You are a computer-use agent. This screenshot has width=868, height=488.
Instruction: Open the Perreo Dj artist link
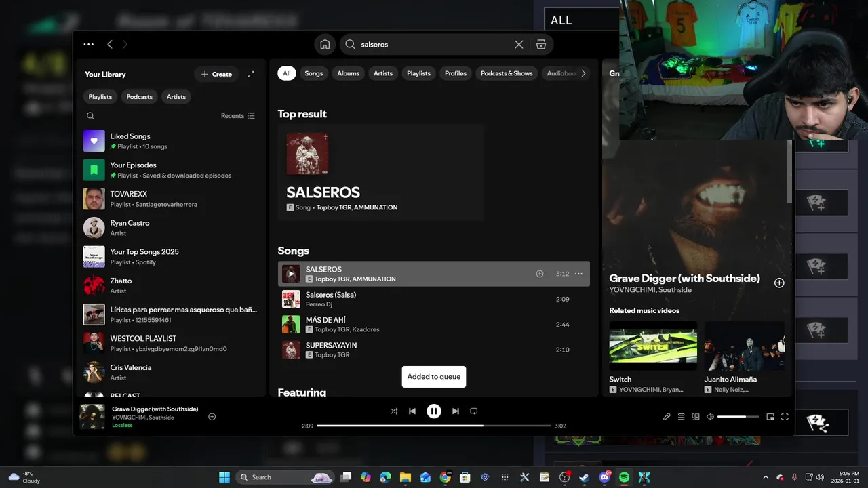[319, 304]
